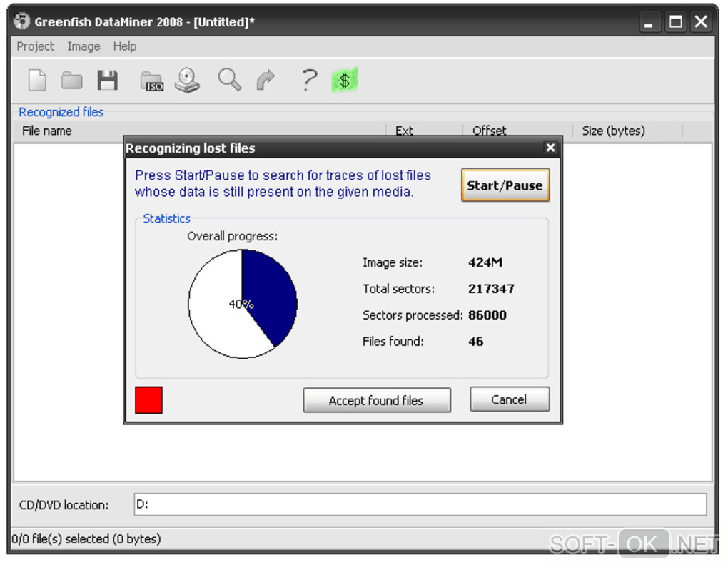Sort by the Offset column header
The width and height of the screenshot is (728, 562).
517,131
